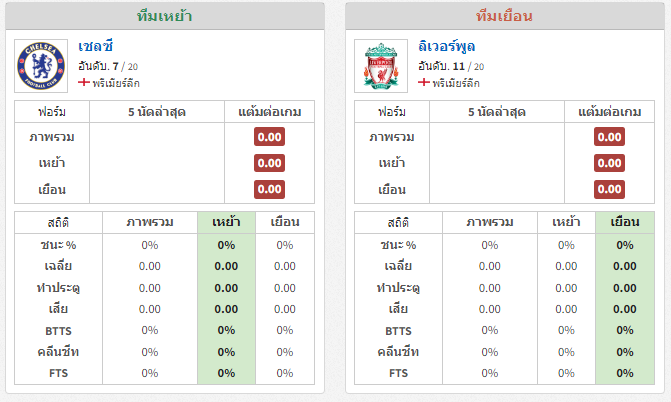Image resolution: width=671 pixels, height=402 pixels.
Task: Click England flag icon beside Liverpool's league
Action: click(x=423, y=82)
